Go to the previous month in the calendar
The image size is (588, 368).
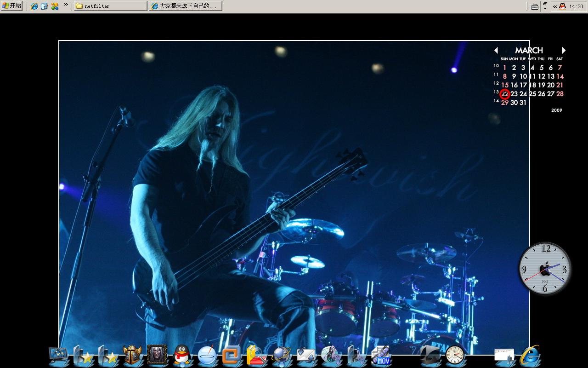pyautogui.click(x=496, y=51)
